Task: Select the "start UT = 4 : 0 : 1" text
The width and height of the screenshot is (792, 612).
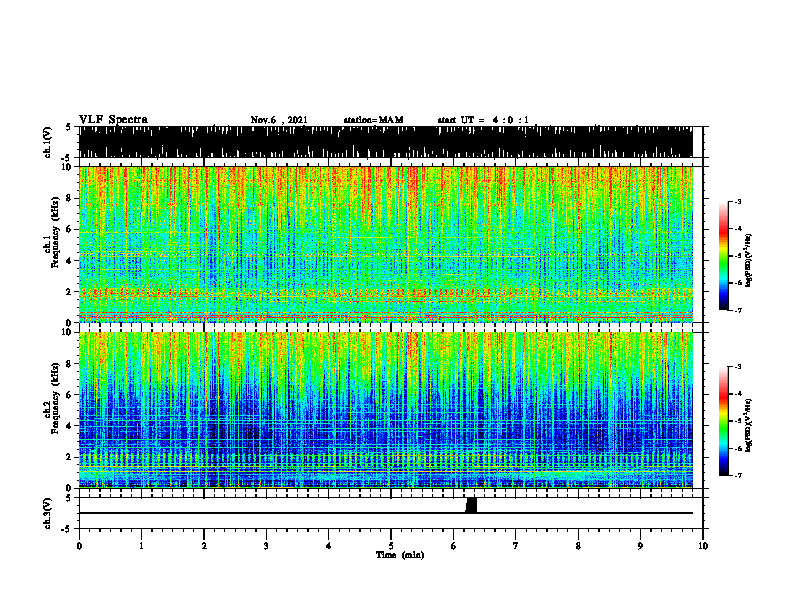Action: [483, 120]
